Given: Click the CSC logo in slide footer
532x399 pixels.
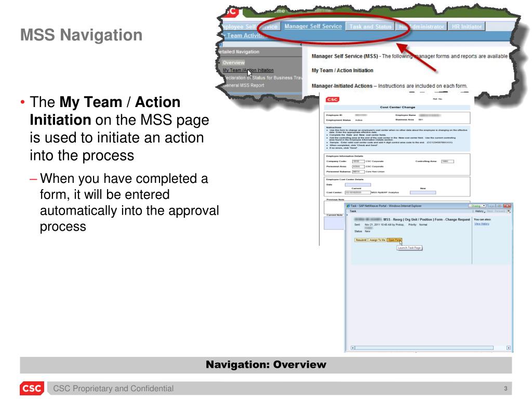Looking at the screenshot, I should pyautogui.click(x=32, y=388).
